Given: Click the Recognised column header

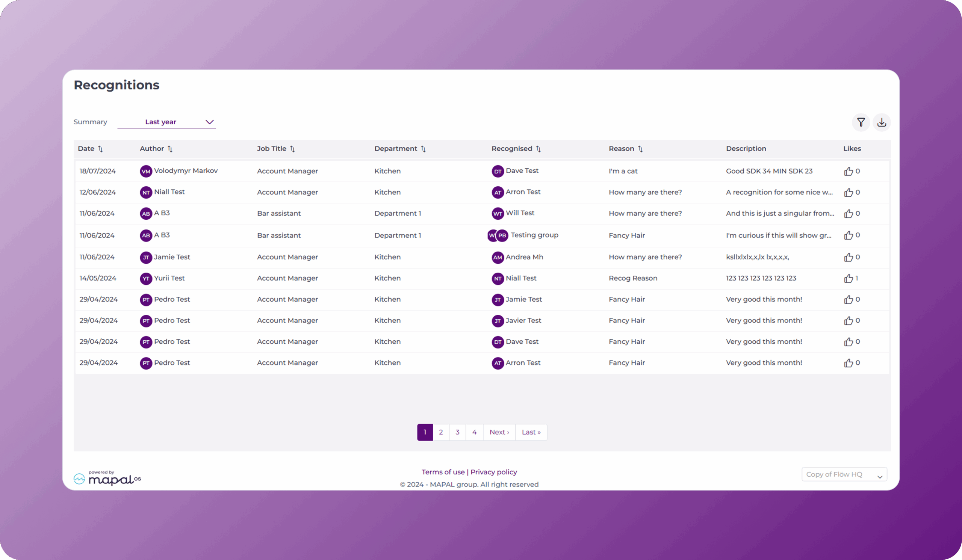Looking at the screenshot, I should pos(511,148).
